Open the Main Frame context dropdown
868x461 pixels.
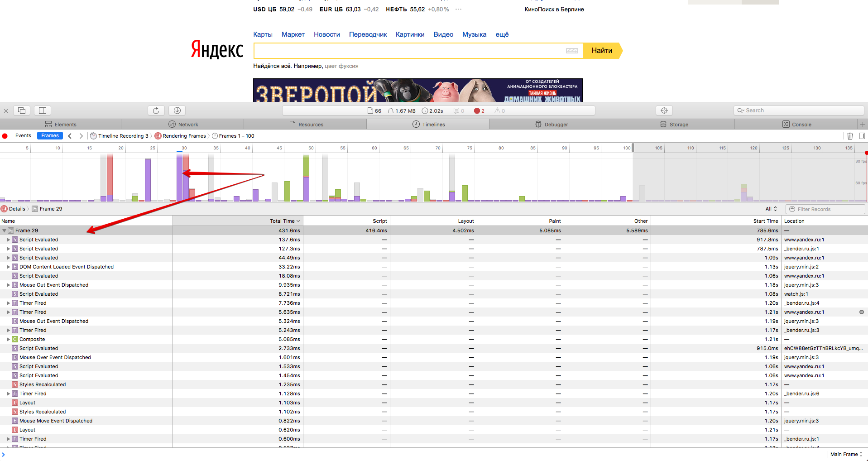click(x=846, y=454)
